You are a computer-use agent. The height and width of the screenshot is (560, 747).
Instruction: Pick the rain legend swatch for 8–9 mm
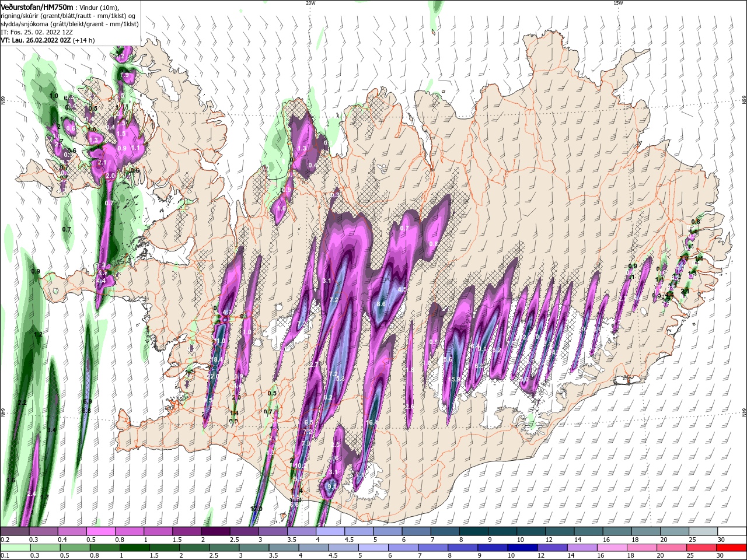click(x=462, y=548)
